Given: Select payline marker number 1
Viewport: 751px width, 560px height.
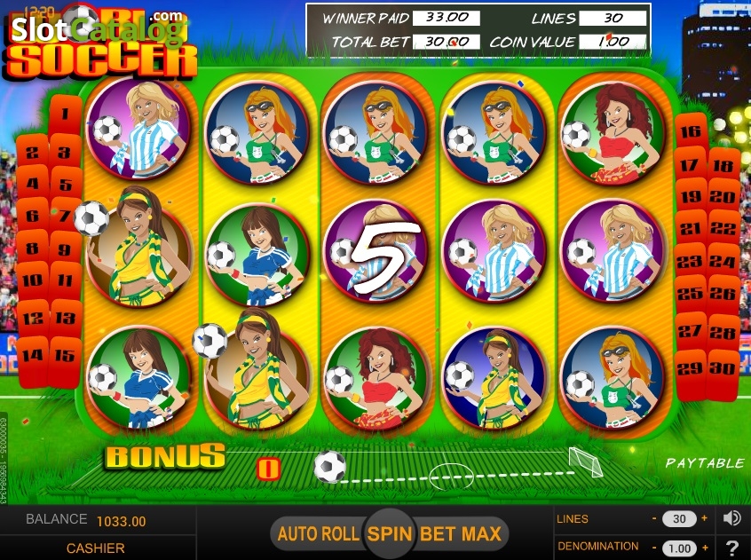Looking at the screenshot, I should tap(65, 114).
